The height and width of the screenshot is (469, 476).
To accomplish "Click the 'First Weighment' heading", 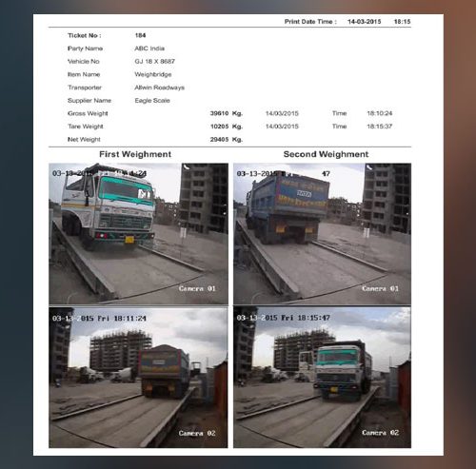I will click(135, 154).
